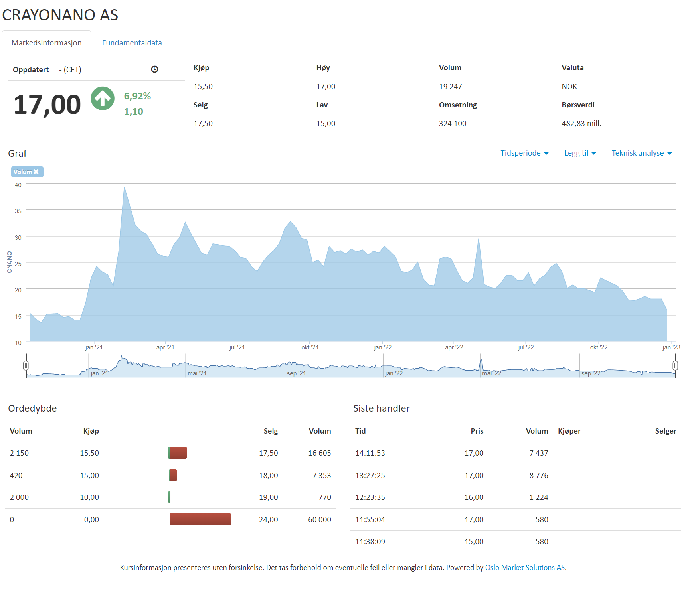Click the Kjøp value 15,50 in summary

coord(203,87)
